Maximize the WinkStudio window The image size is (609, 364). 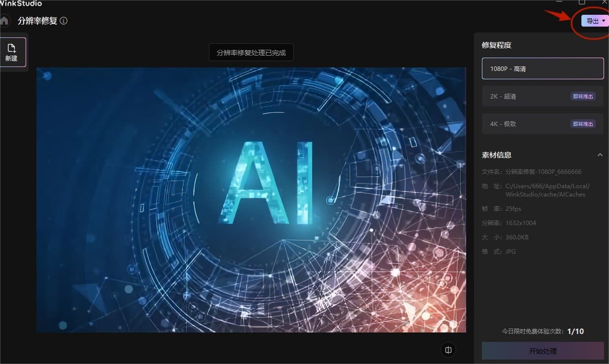582,2
